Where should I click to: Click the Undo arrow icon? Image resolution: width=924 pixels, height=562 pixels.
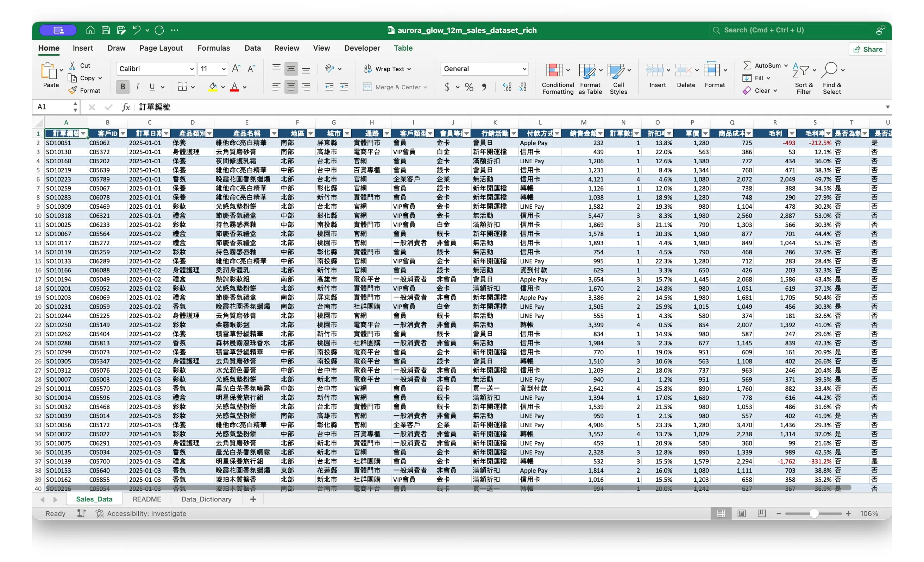[x=137, y=30]
